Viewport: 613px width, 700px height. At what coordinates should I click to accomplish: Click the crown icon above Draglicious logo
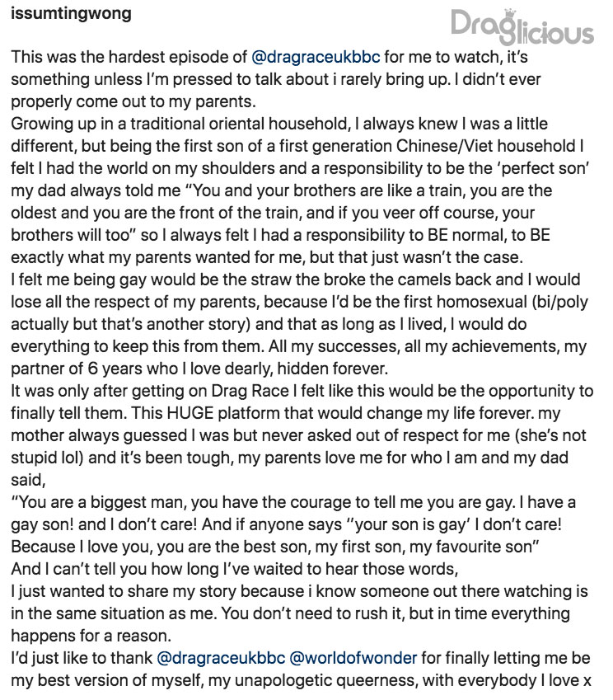click(510, 13)
